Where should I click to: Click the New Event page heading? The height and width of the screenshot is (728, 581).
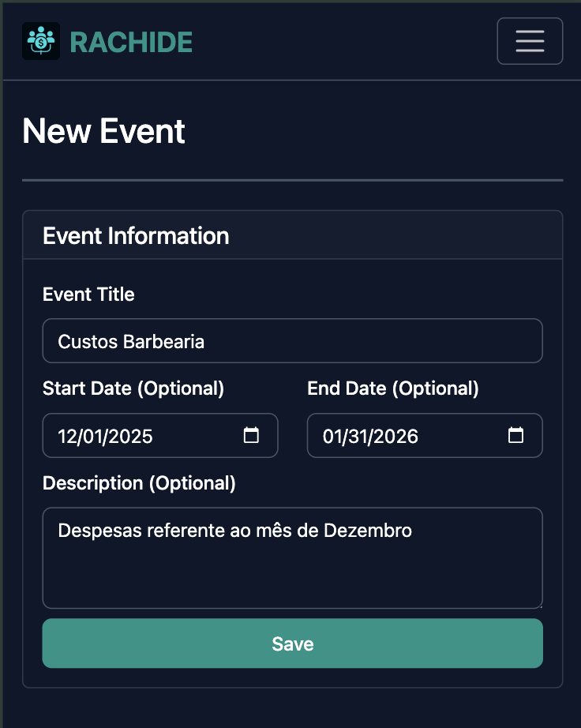(103, 131)
